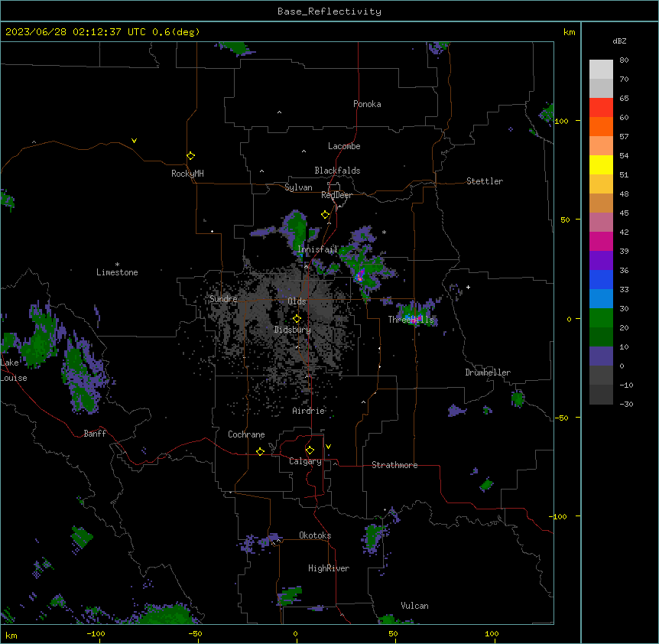Click the 100 label on the bottom axis

492,633
